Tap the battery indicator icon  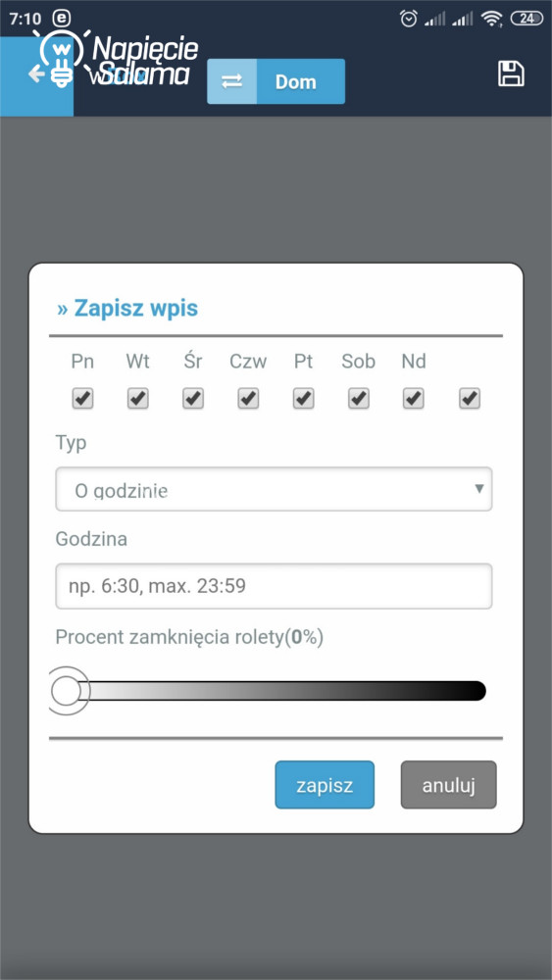click(x=527, y=19)
